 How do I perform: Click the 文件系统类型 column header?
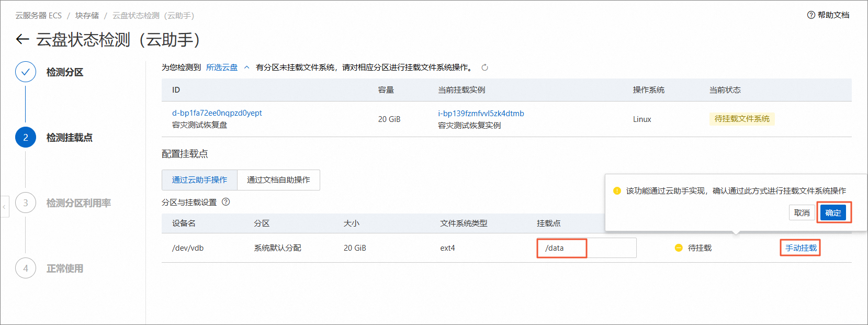click(464, 223)
